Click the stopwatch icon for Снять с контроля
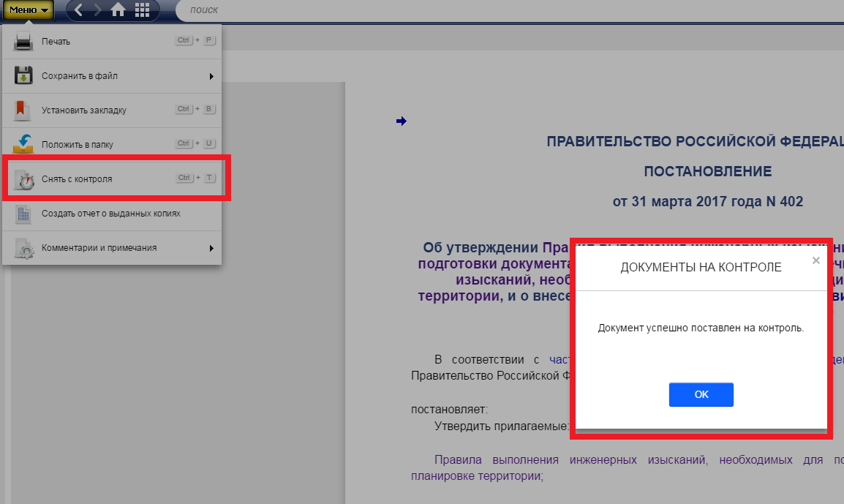Viewport: 844px width, 504px height. click(25, 179)
